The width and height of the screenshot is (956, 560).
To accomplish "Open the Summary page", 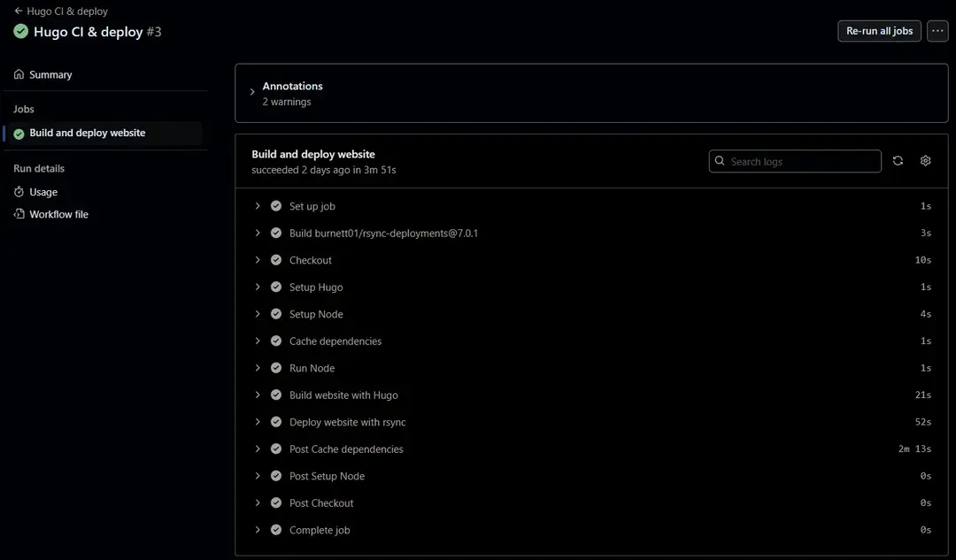I will tap(50, 75).
